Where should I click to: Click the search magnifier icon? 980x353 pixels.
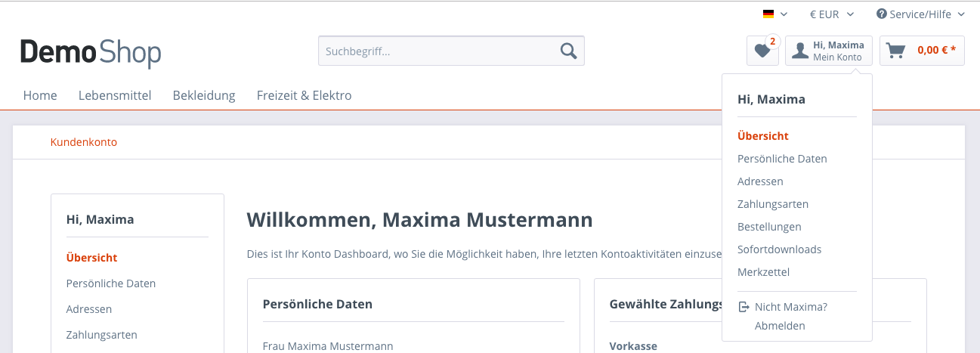[x=568, y=51]
